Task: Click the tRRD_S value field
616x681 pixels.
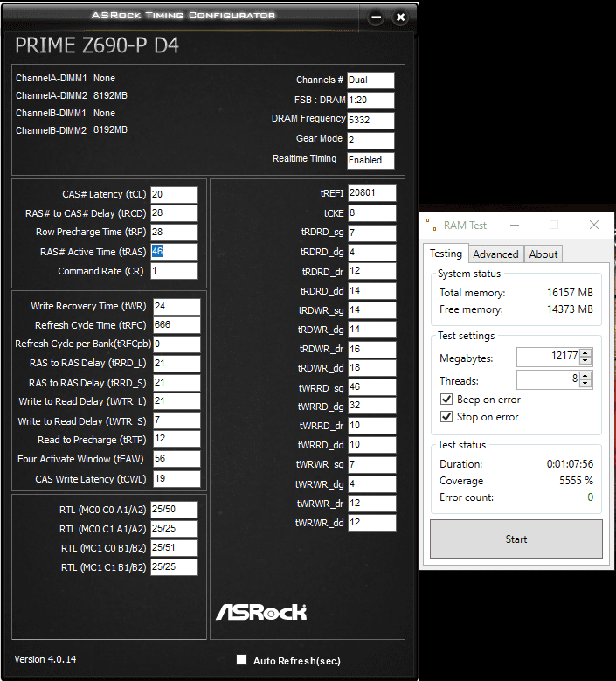Action: (176, 383)
